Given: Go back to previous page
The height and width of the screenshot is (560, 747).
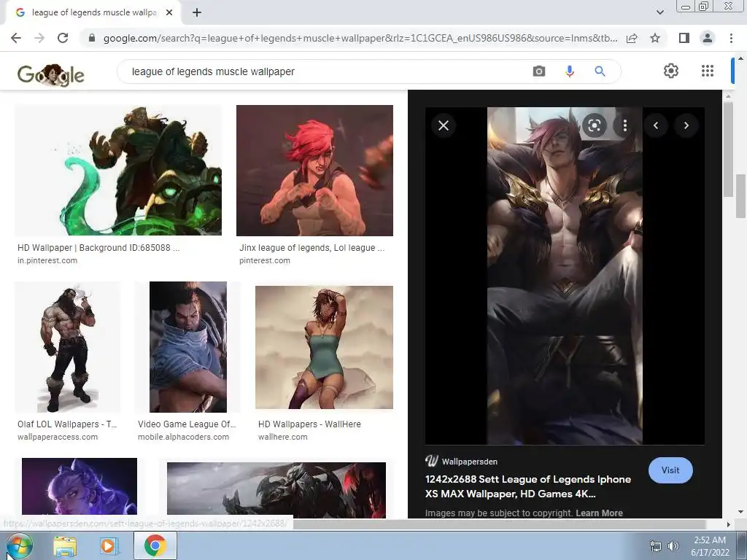Looking at the screenshot, I should coord(16,38).
